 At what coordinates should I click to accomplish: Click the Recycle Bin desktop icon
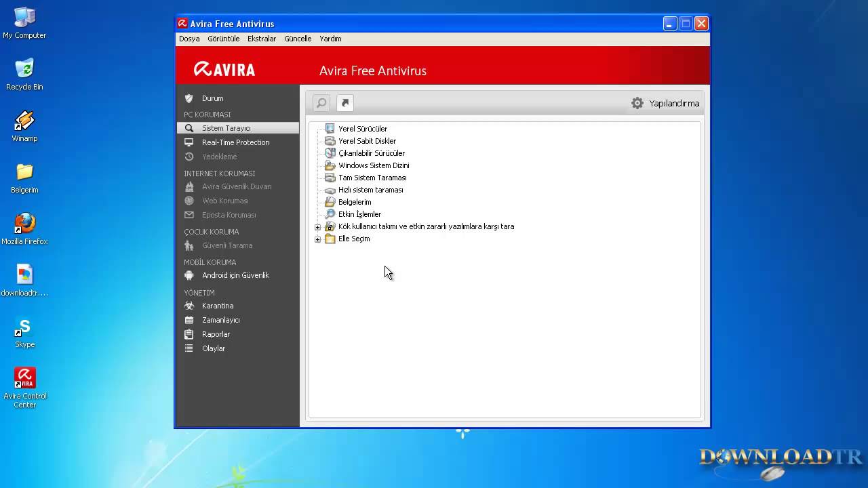tap(24, 75)
